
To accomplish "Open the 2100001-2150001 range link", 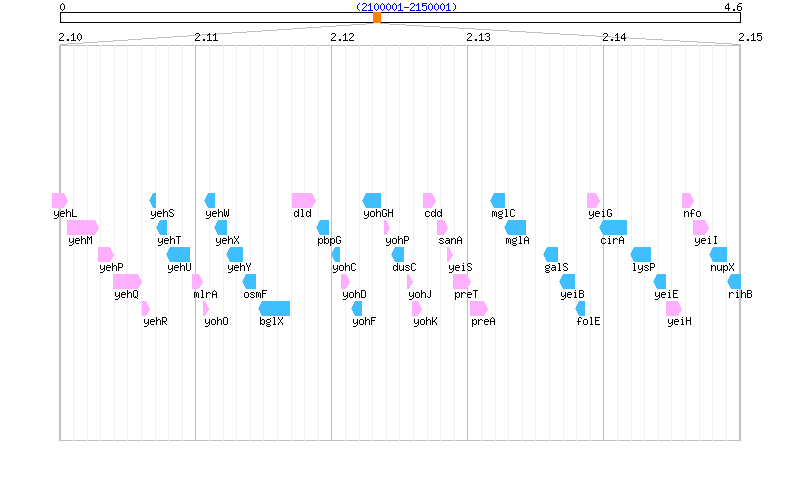I will pos(406,7).
